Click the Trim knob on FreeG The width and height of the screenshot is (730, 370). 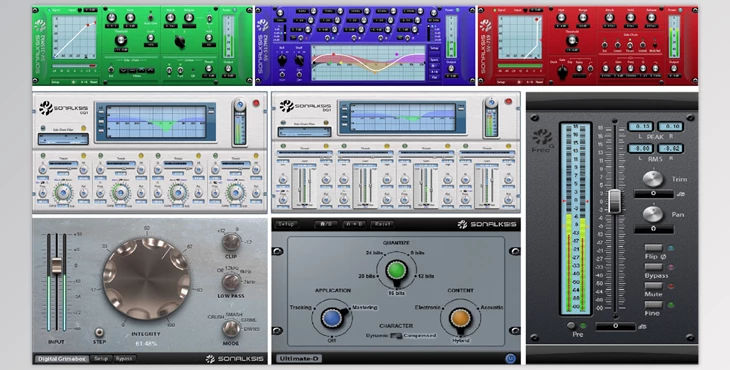coord(653,179)
